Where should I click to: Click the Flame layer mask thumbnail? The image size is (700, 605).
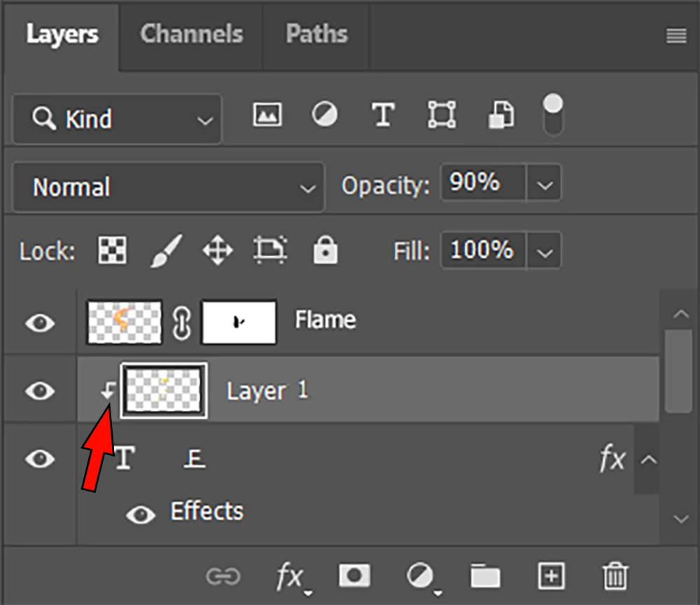tap(239, 322)
